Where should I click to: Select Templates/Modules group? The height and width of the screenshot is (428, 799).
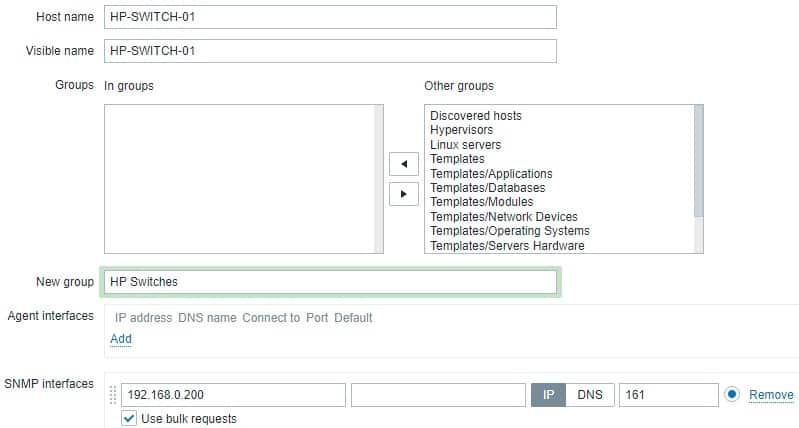click(x=482, y=202)
